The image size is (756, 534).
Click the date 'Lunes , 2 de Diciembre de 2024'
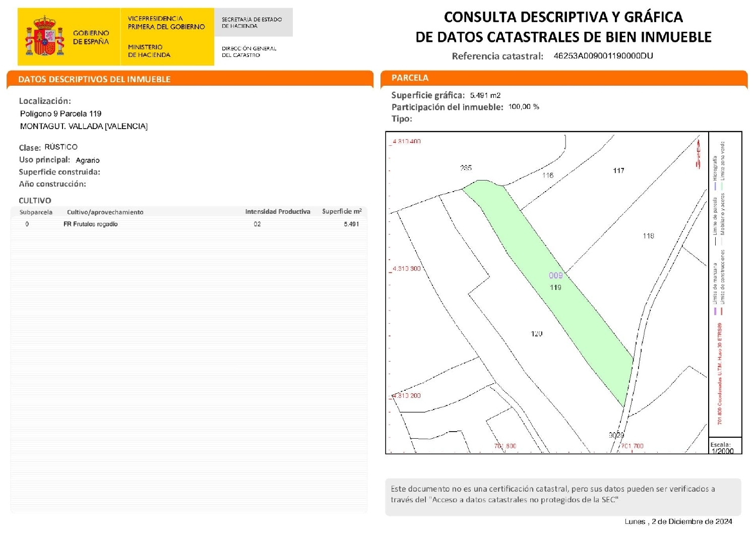coord(678,522)
